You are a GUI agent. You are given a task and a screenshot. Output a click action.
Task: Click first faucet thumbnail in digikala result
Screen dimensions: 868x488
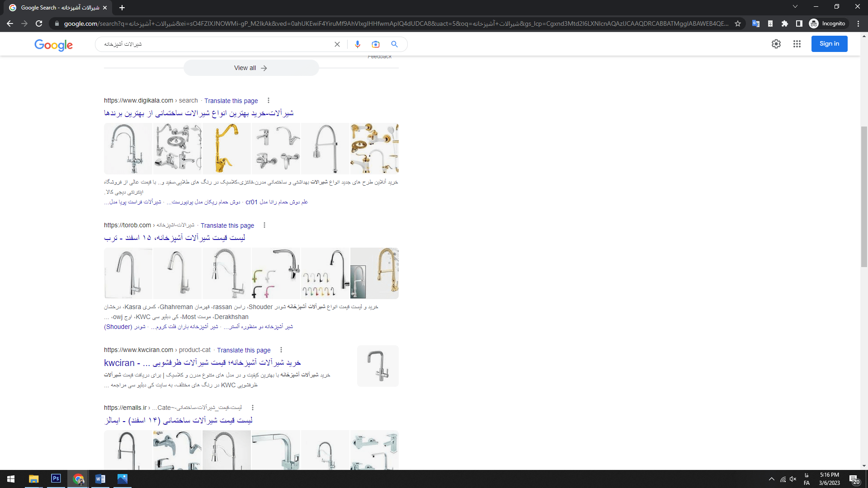[128, 149]
